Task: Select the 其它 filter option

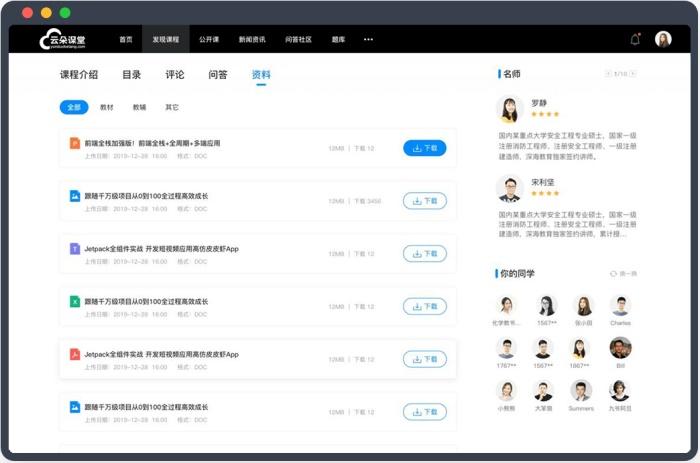Action: pyautogui.click(x=172, y=107)
